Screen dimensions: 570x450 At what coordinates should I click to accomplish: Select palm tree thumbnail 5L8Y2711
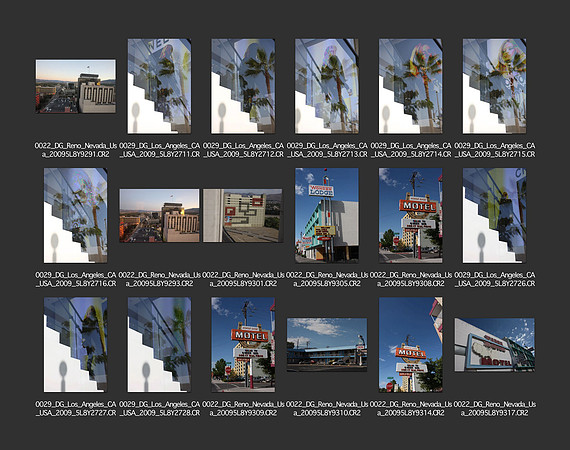click(159, 86)
